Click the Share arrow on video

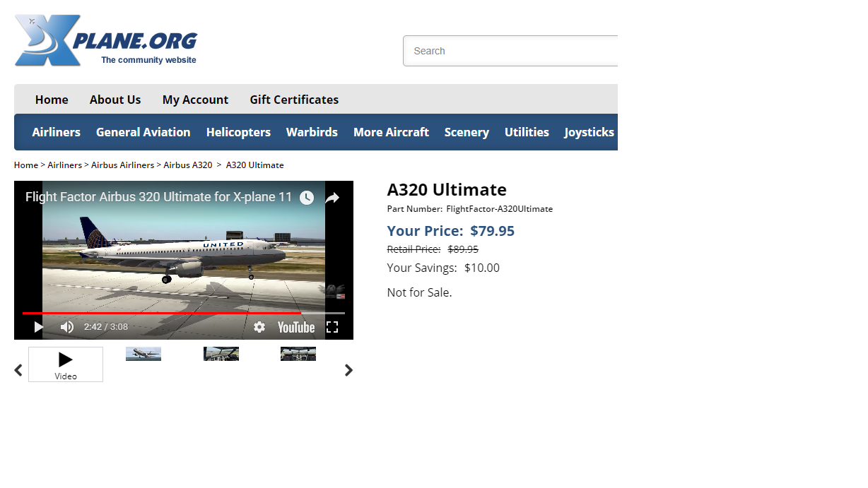click(x=332, y=198)
